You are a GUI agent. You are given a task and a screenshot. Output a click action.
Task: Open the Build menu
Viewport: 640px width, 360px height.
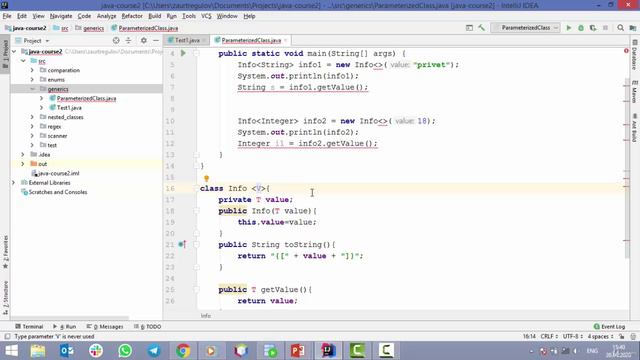[x=154, y=16]
